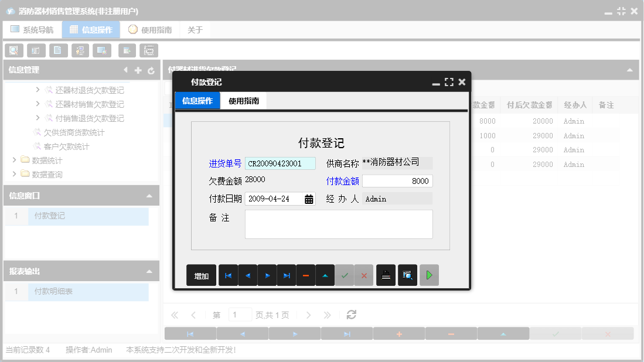Switch to the 使用指南 tab in the dialog
644x362 pixels.
pyautogui.click(x=244, y=100)
